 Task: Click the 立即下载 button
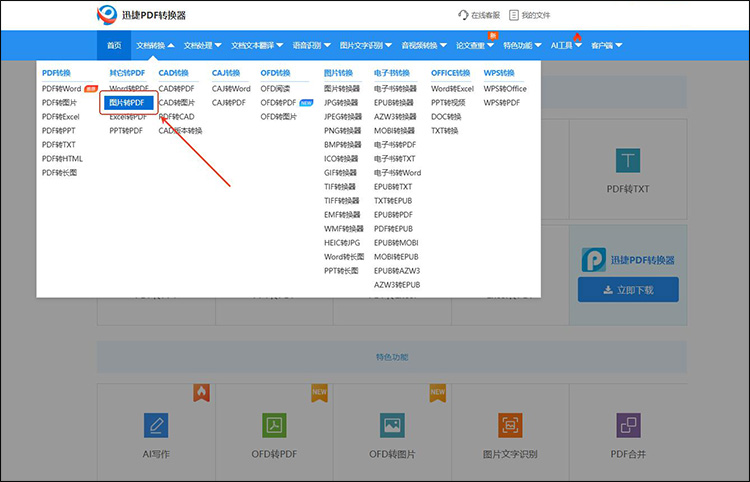[x=628, y=290]
